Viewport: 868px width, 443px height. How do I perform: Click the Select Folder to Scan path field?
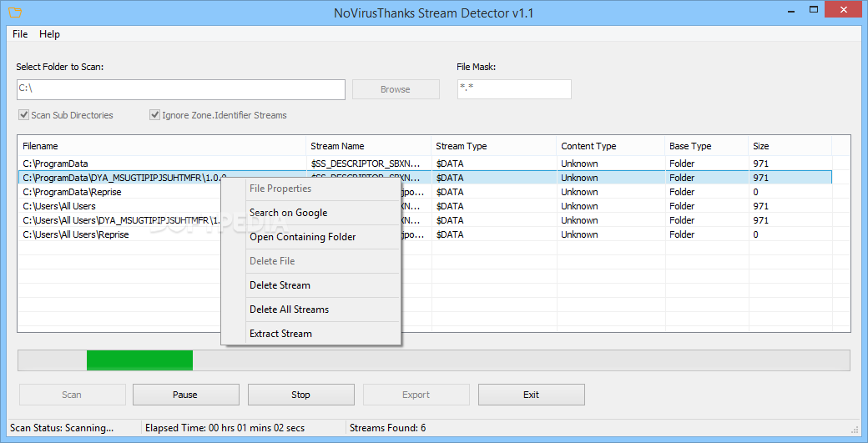tap(181, 89)
